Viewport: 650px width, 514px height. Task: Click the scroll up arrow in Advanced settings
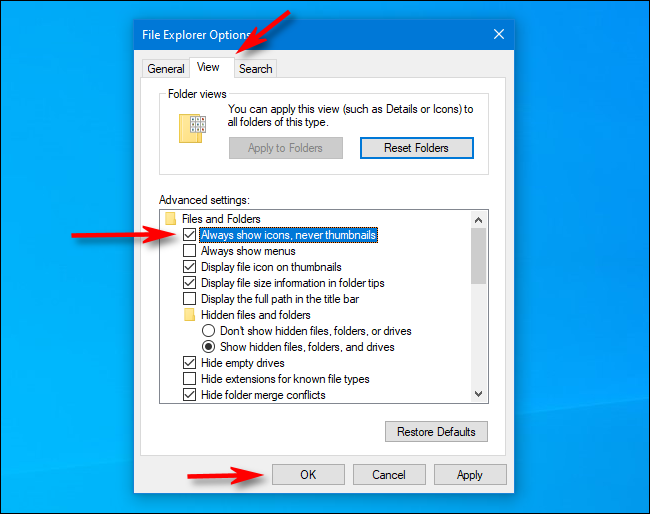click(478, 219)
